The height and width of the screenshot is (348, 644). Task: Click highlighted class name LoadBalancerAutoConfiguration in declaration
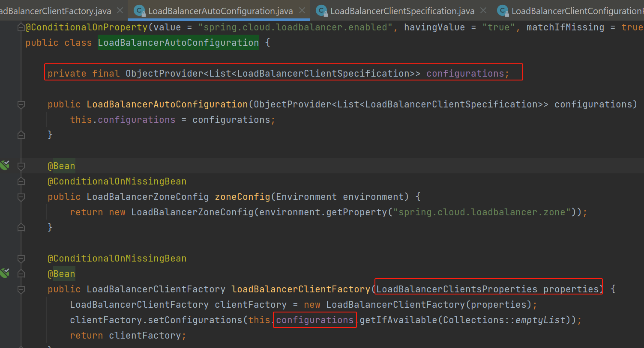(x=178, y=43)
